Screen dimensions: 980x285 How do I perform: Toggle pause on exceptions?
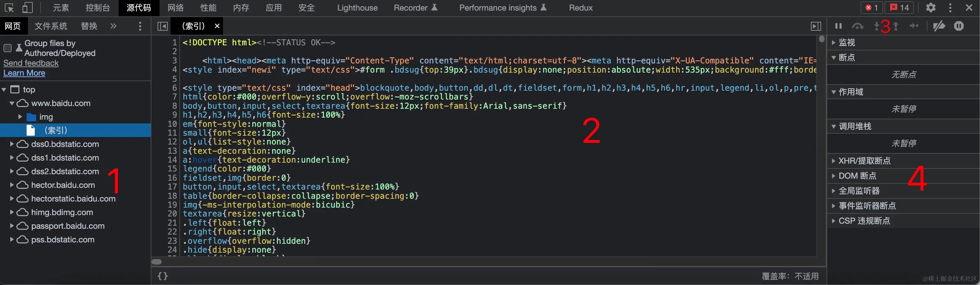coord(959,26)
